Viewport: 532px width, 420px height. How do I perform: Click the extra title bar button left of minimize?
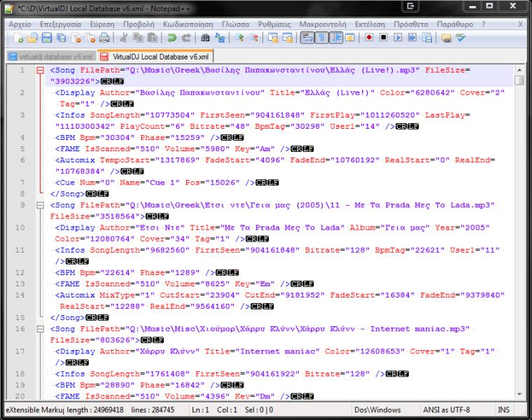pos(410,6)
